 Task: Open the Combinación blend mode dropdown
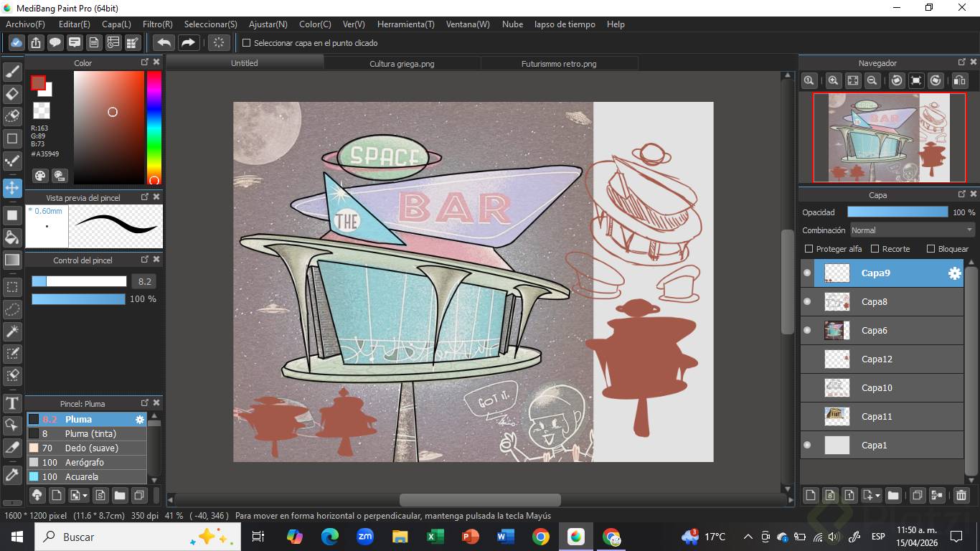click(911, 230)
